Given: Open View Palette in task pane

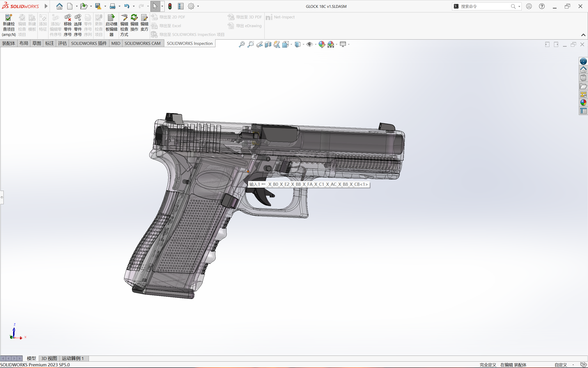Looking at the screenshot, I should tap(583, 95).
